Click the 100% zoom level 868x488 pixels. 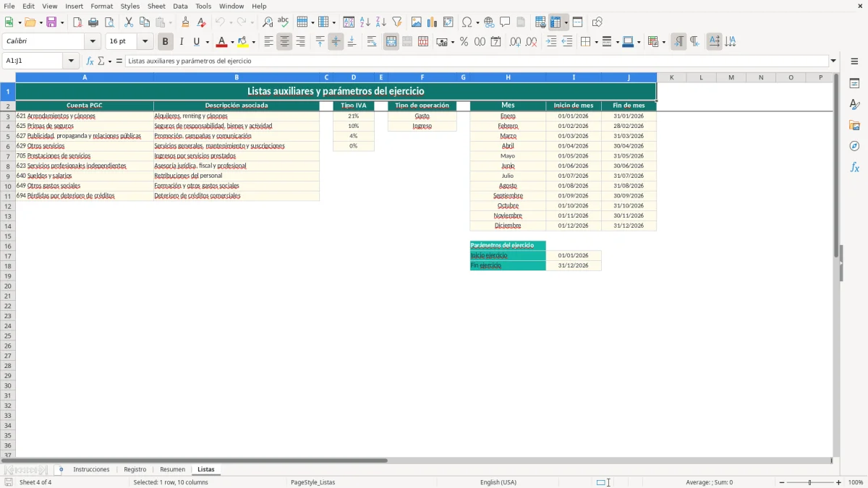pos(856,482)
